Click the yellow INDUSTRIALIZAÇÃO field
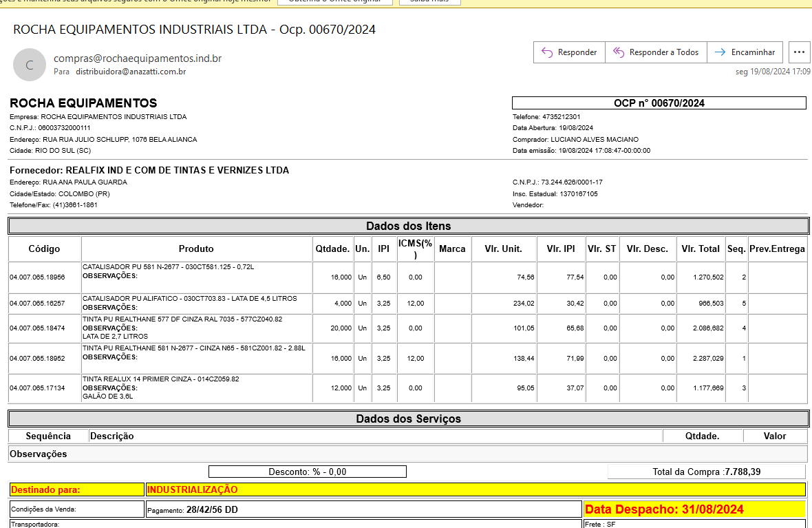 tap(475, 489)
